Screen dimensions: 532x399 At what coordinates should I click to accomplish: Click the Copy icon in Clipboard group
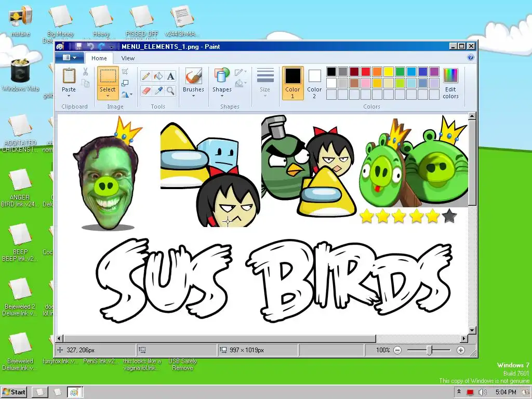(x=86, y=83)
